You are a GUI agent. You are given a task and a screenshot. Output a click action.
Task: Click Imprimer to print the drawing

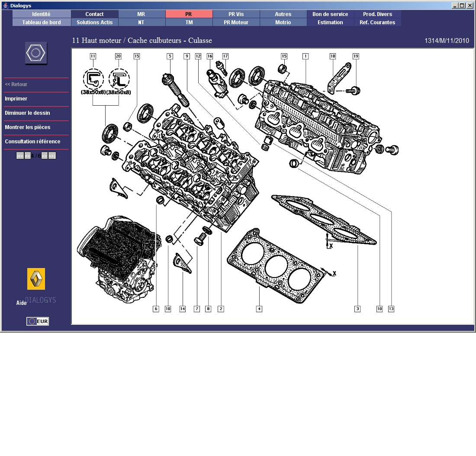(16, 99)
